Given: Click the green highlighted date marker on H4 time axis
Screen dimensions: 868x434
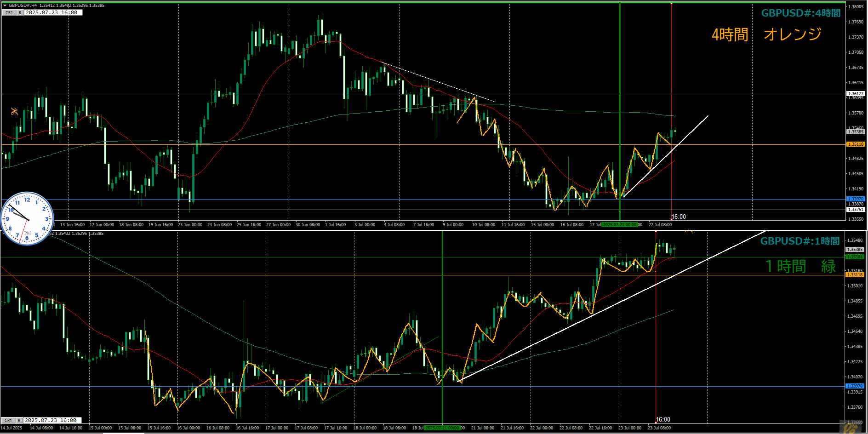Looking at the screenshot, I should pyautogui.click(x=620, y=225).
